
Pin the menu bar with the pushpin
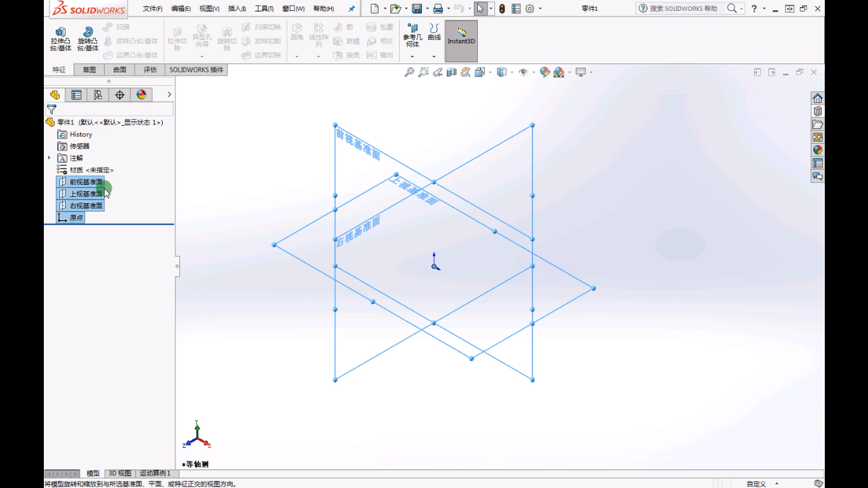(x=352, y=8)
